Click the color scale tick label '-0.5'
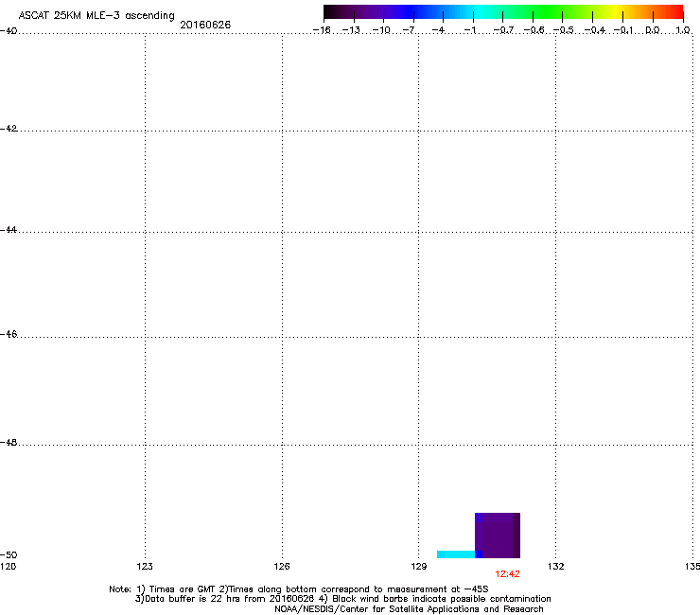The height and width of the screenshot is (615, 700). tap(564, 30)
